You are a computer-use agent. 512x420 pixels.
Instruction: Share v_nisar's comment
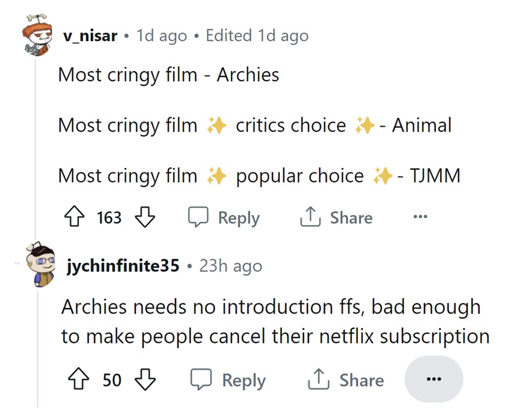pyautogui.click(x=336, y=217)
